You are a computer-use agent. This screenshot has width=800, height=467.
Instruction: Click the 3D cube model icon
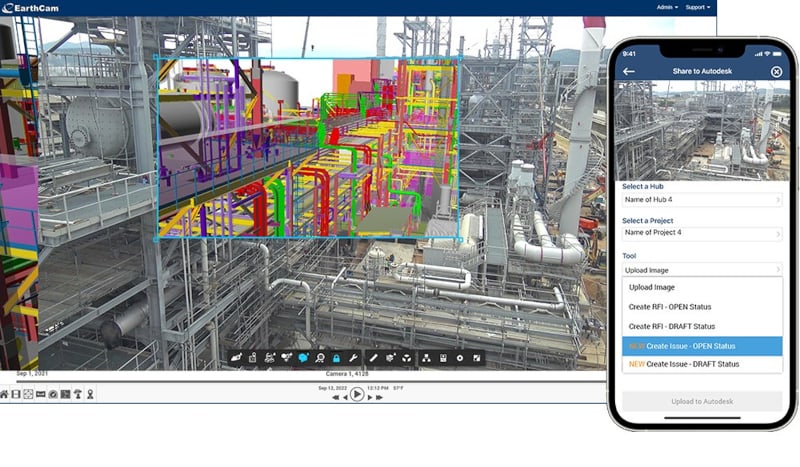[407, 358]
